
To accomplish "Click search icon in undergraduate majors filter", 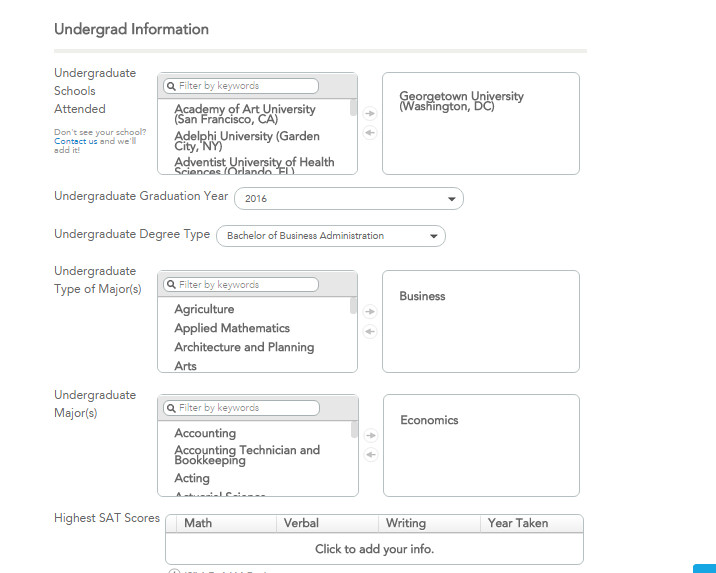I will click(171, 408).
